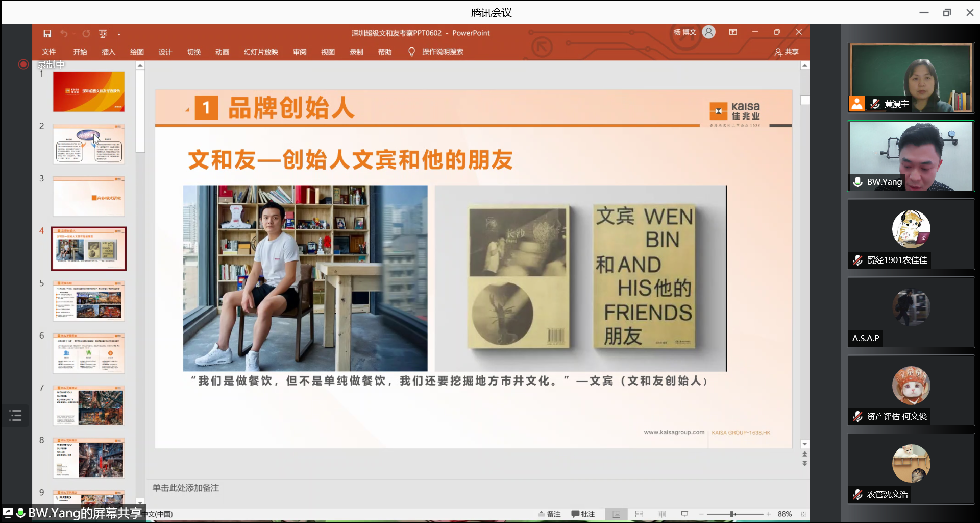Open the Tencent Meeting list sidebar icon
980x523 pixels.
coord(15,415)
